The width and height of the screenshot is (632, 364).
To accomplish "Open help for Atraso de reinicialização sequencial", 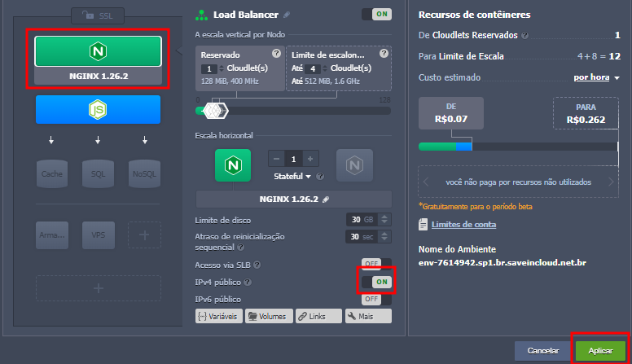I will (240, 247).
